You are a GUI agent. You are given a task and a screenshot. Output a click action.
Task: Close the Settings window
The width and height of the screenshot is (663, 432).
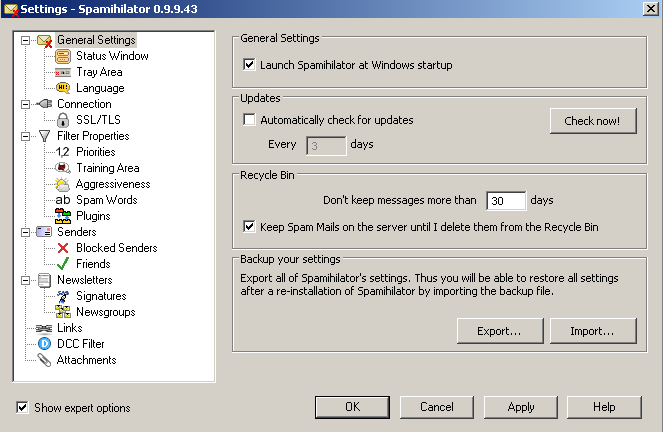[x=651, y=8]
